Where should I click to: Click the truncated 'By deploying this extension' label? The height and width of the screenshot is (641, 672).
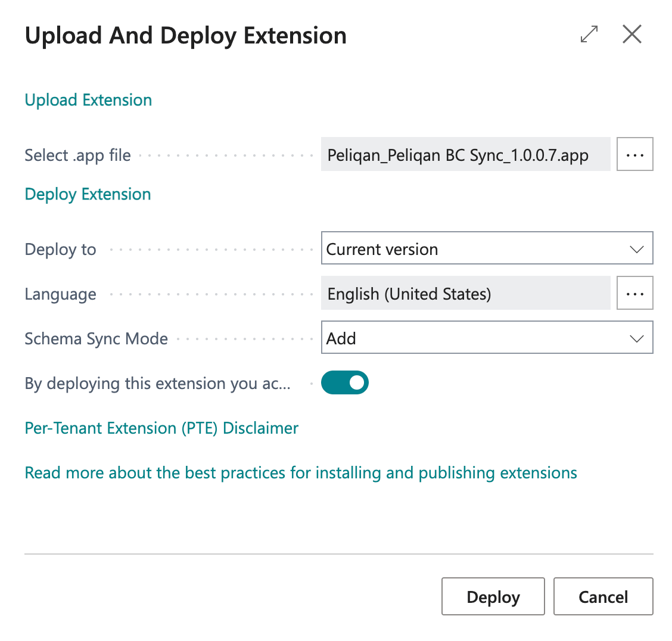[158, 384]
